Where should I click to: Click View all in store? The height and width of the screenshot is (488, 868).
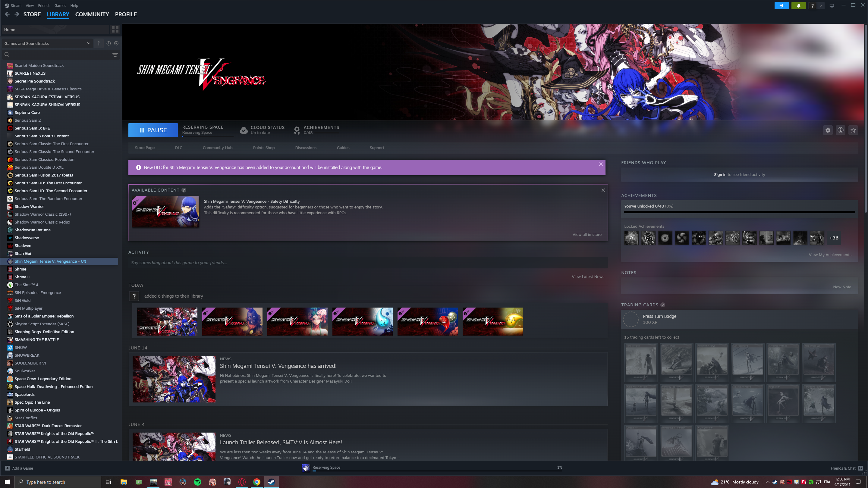pyautogui.click(x=587, y=234)
